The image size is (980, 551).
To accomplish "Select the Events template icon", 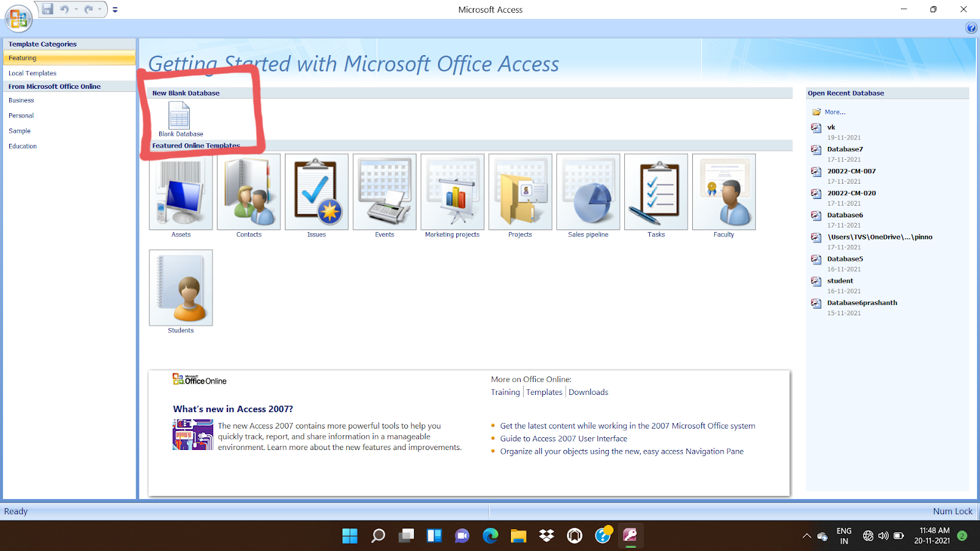I will click(x=385, y=192).
